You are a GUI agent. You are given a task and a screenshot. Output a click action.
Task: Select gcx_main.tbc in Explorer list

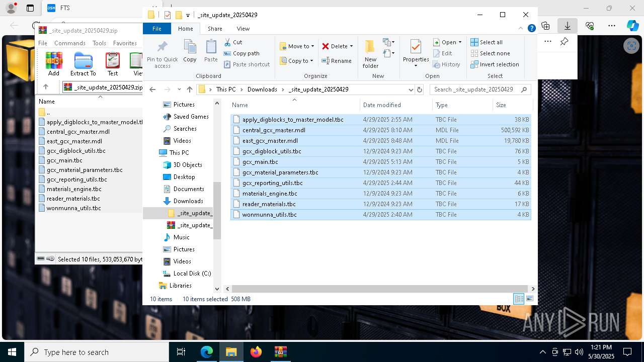click(x=380, y=162)
